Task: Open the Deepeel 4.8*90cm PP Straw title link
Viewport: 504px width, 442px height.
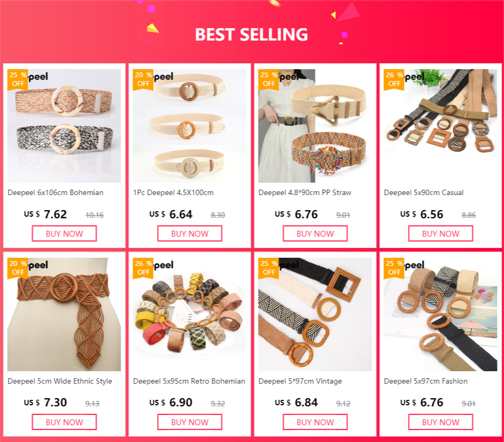Action: pos(304,193)
